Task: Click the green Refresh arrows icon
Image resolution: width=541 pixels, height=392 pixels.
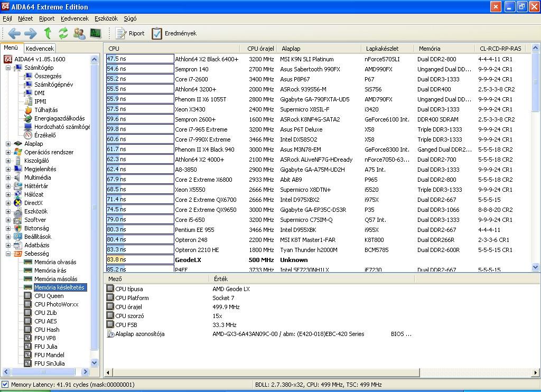Action: click(63, 33)
